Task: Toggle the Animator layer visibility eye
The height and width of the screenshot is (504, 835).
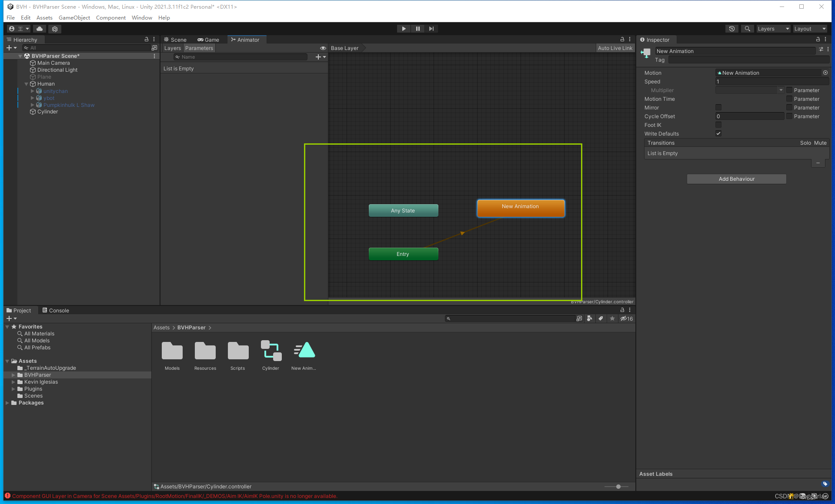Action: [323, 48]
